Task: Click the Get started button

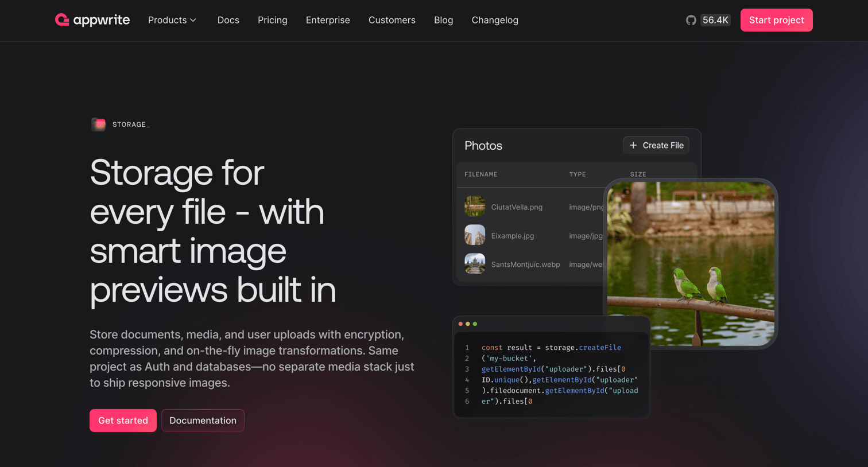Action: [x=123, y=421]
